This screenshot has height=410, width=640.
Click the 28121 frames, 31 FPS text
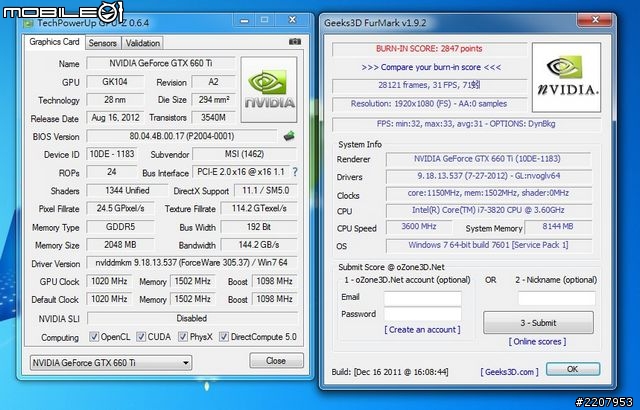point(429,85)
